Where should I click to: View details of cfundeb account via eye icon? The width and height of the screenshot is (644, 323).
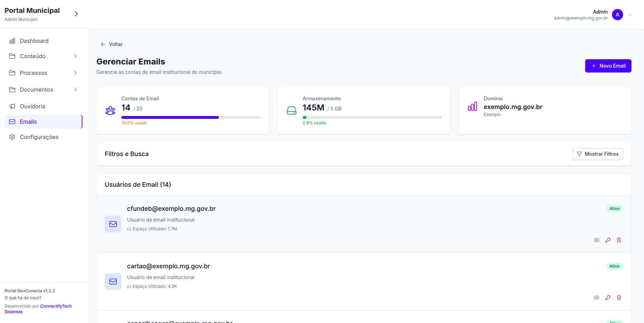pyautogui.click(x=597, y=240)
